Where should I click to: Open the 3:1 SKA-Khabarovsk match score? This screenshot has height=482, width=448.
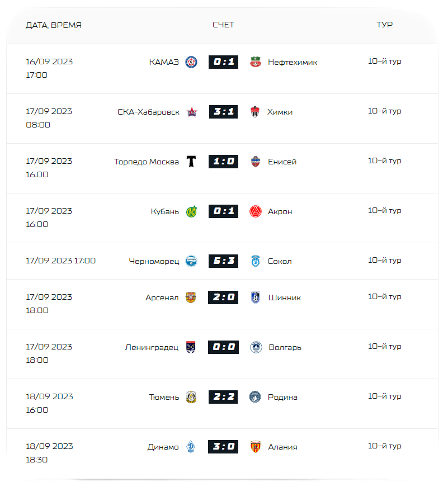click(x=224, y=112)
